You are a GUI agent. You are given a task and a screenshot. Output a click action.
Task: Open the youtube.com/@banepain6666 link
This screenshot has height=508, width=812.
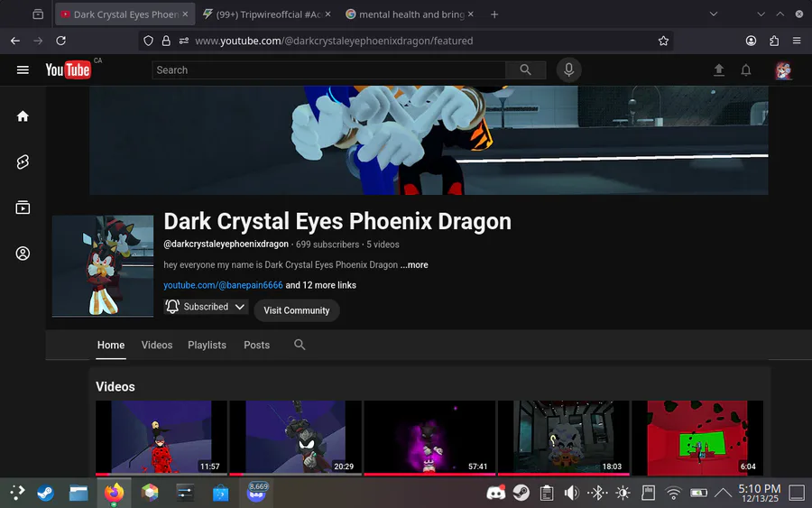tap(223, 285)
